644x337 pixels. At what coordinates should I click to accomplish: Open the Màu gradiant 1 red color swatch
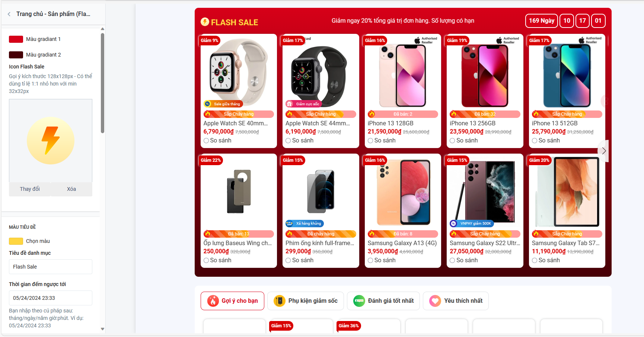(16, 39)
